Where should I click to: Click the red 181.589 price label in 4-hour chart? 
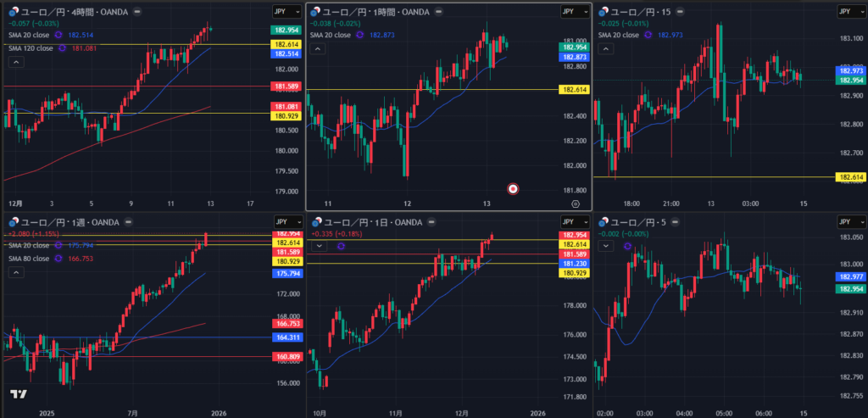click(x=287, y=86)
